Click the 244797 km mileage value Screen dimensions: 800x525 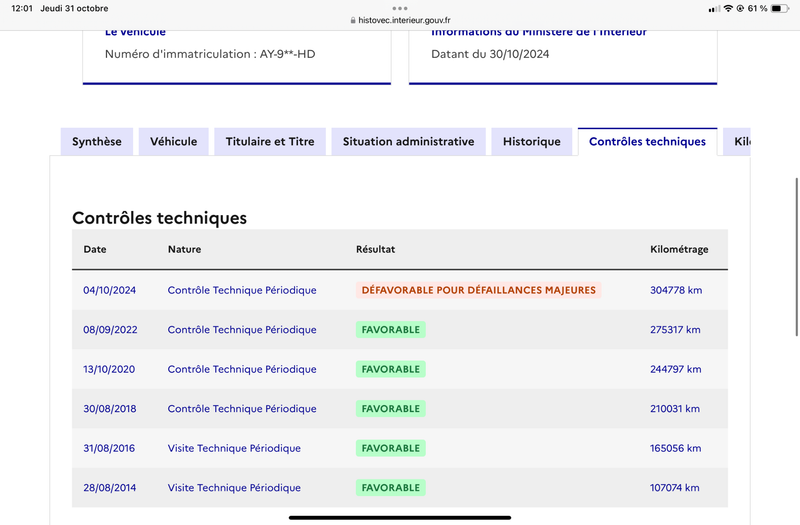676,369
